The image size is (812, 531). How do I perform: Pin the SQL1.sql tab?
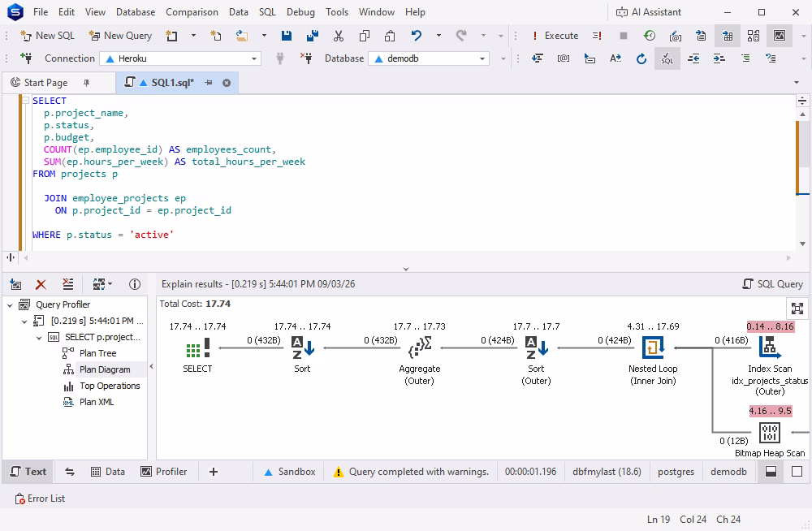coord(208,83)
